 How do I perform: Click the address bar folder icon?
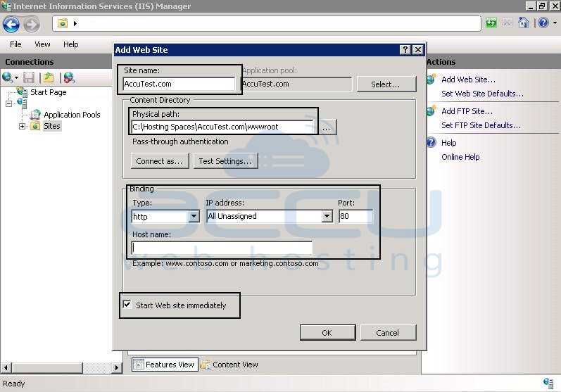coord(63,23)
